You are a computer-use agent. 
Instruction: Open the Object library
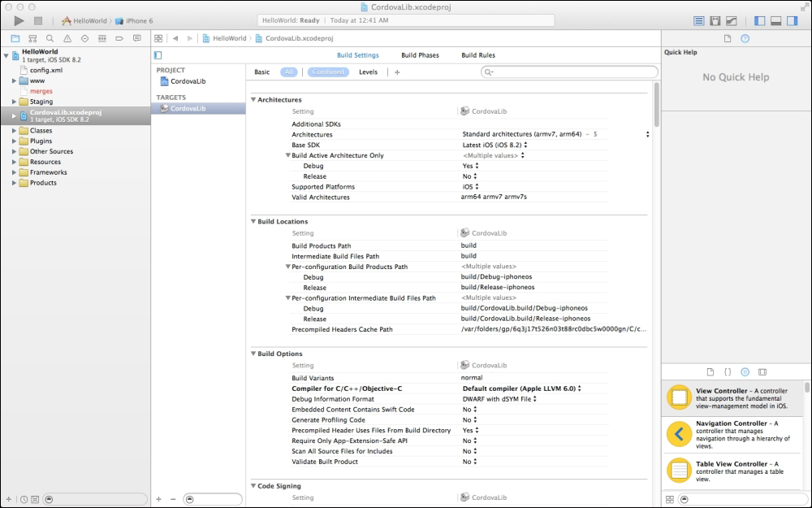coord(745,372)
